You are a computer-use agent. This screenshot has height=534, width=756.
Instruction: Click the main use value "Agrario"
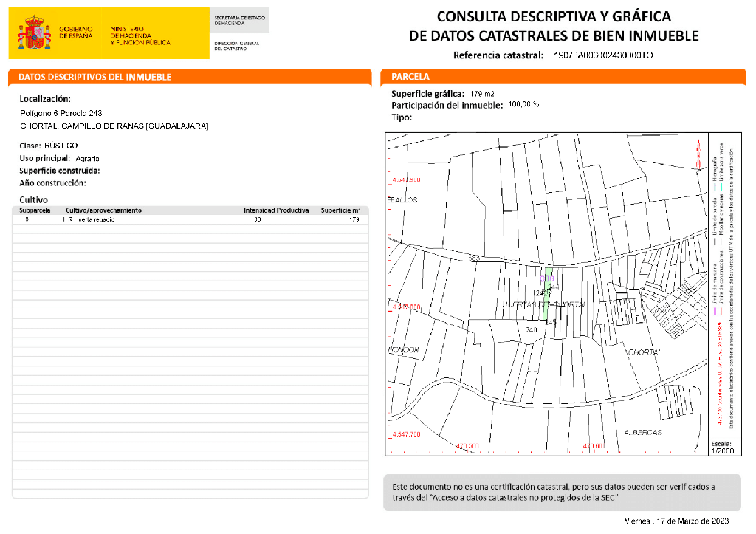pyautogui.click(x=87, y=159)
